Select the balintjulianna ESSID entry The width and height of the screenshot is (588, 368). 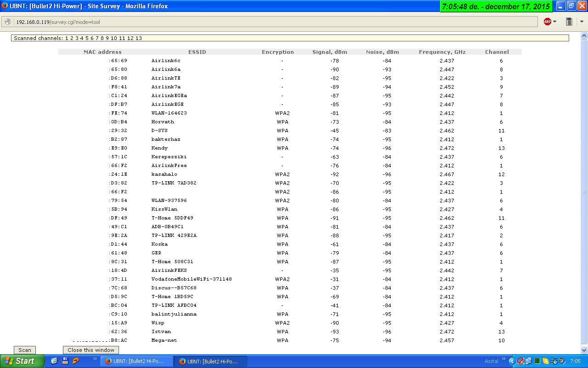(x=174, y=314)
